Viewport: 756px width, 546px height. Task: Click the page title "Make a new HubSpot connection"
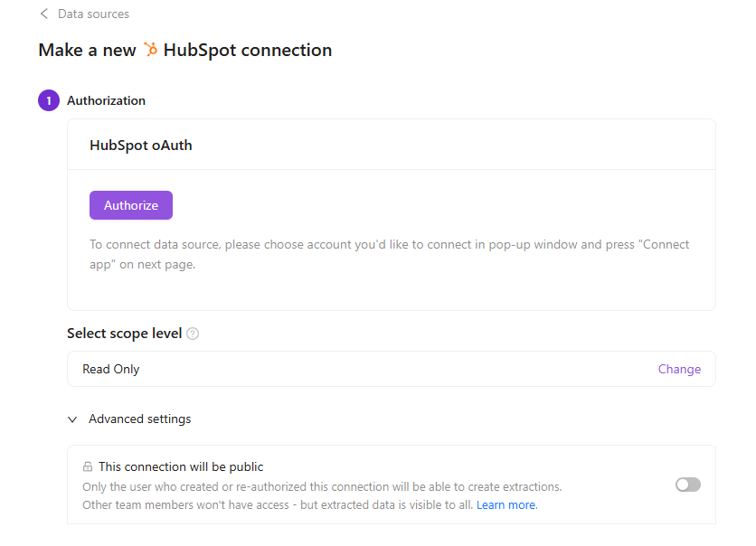pyautogui.click(x=185, y=50)
